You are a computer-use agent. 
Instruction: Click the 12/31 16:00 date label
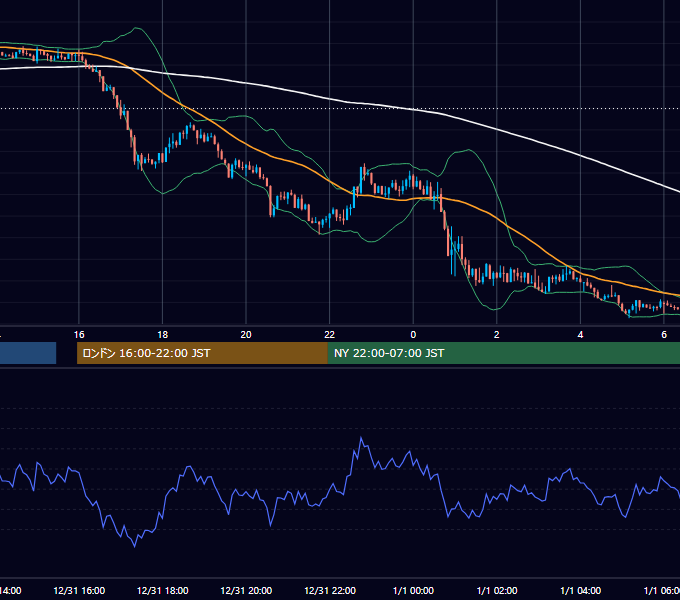click(x=79, y=591)
